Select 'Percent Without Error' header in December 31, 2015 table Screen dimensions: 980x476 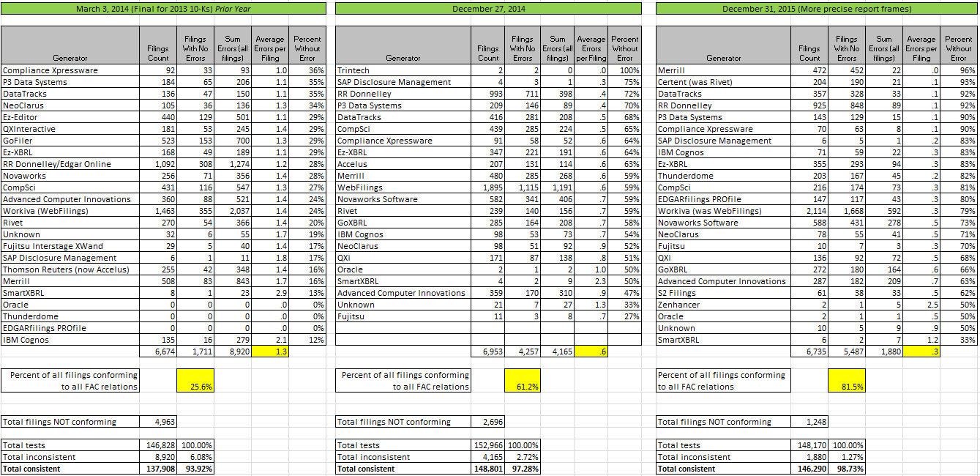[959, 45]
